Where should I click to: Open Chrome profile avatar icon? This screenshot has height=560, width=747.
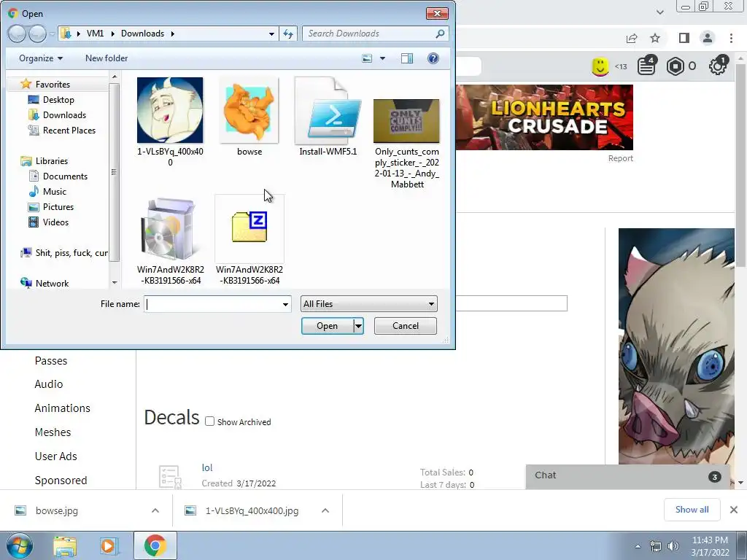(x=708, y=38)
